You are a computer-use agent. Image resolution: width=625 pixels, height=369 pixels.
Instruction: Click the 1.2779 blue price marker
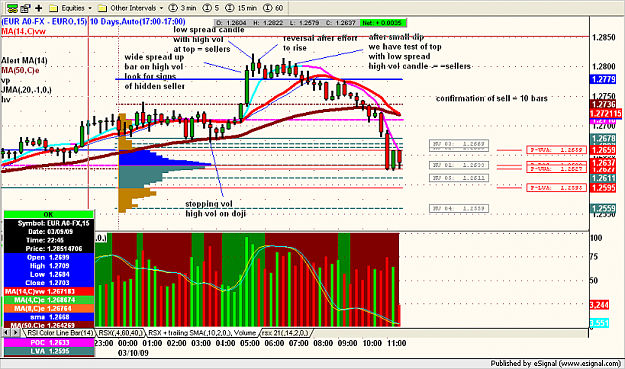pyautogui.click(x=603, y=79)
